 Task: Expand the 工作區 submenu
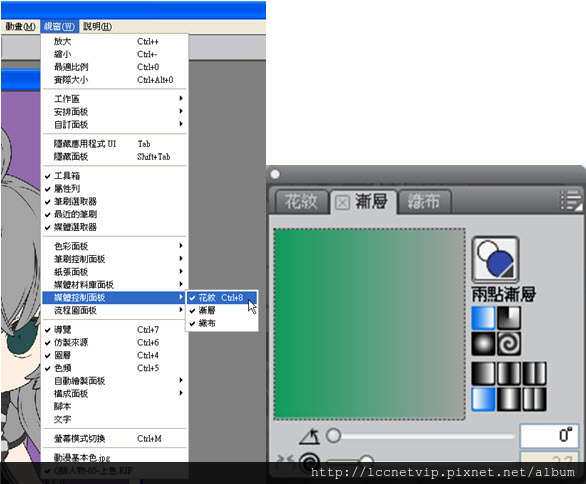[114, 99]
